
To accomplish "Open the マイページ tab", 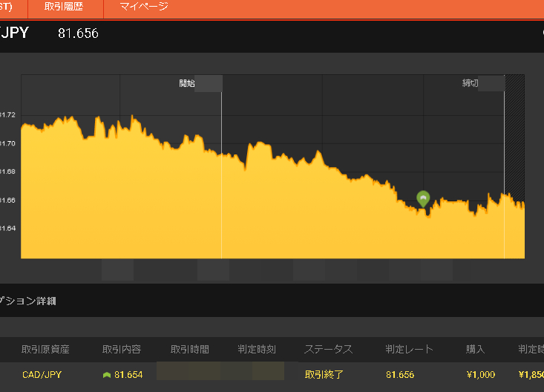I will (x=144, y=7).
